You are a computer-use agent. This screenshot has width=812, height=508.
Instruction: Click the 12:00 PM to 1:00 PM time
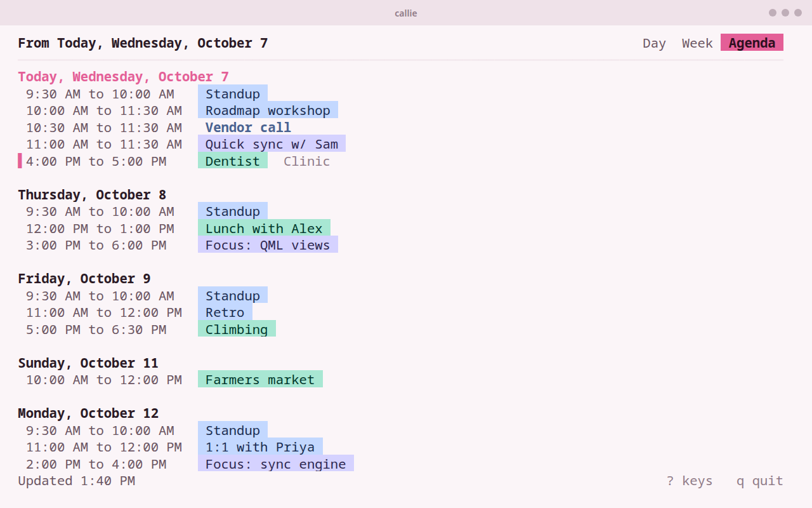(100, 229)
